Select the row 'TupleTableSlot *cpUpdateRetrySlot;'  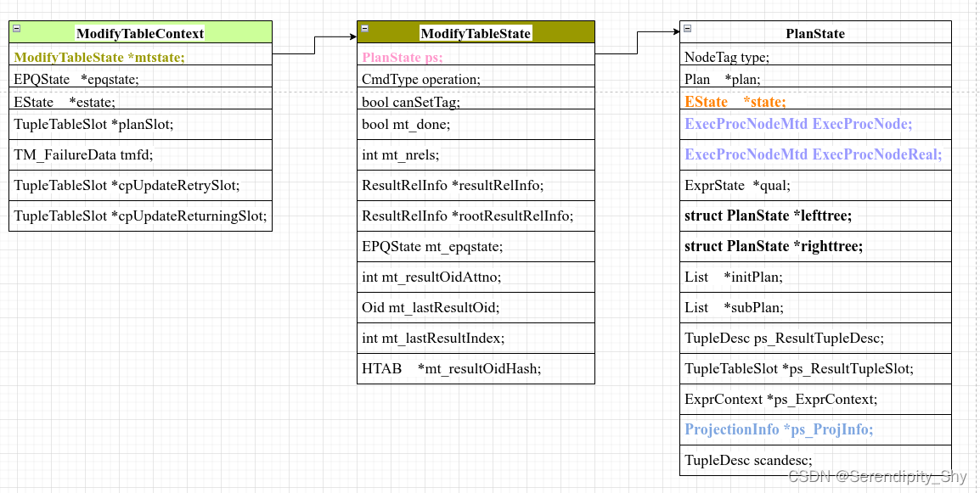[x=141, y=185]
